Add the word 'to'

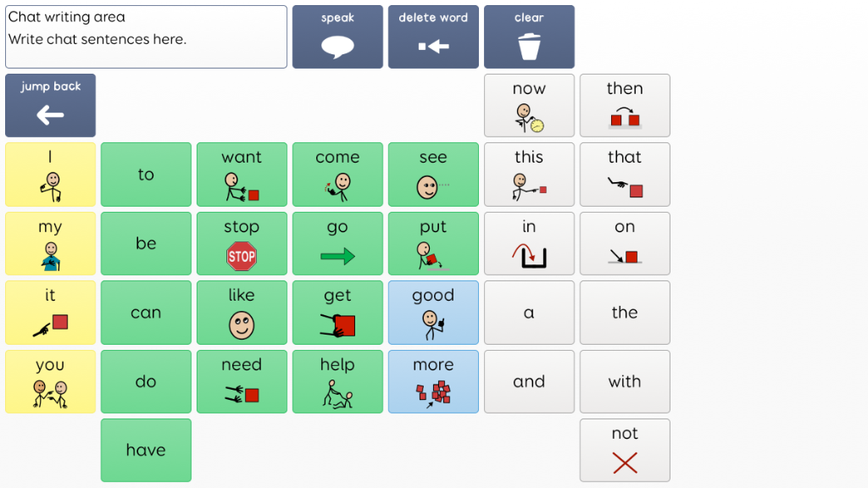coord(146,175)
